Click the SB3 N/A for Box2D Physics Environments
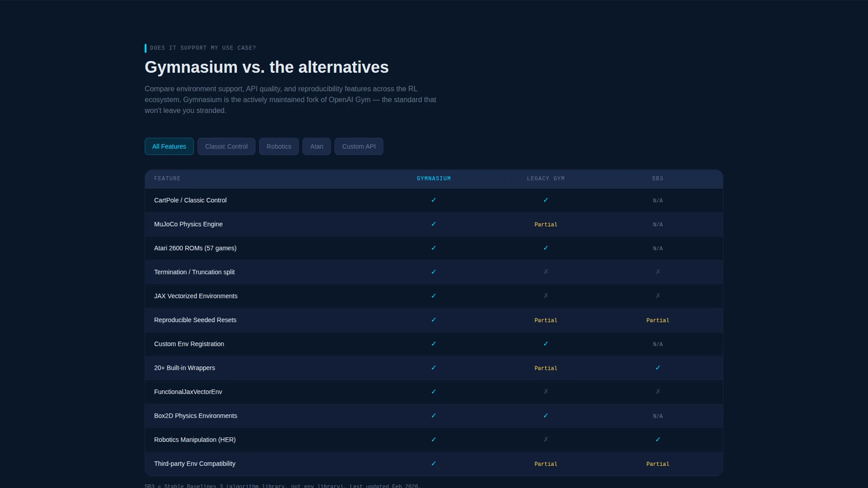 (658, 416)
